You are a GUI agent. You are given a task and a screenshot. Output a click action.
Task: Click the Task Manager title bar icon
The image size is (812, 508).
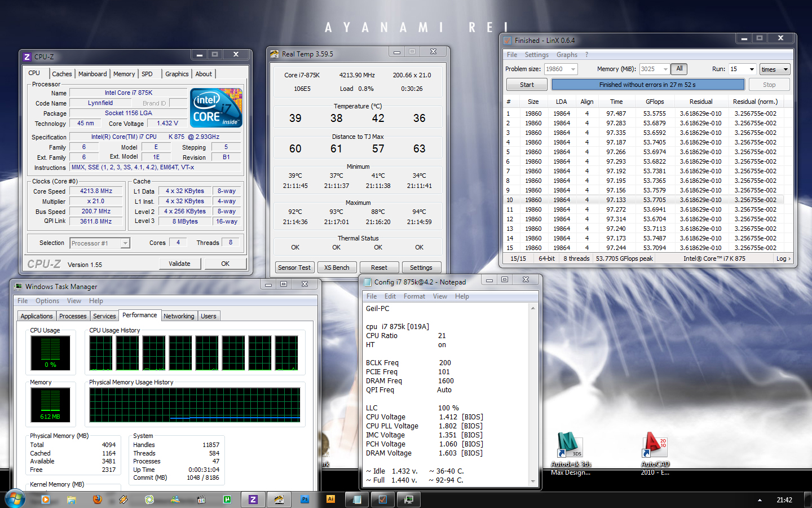(19, 287)
